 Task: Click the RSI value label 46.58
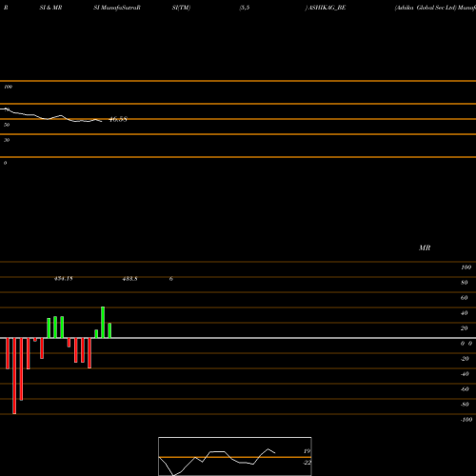click(x=118, y=119)
